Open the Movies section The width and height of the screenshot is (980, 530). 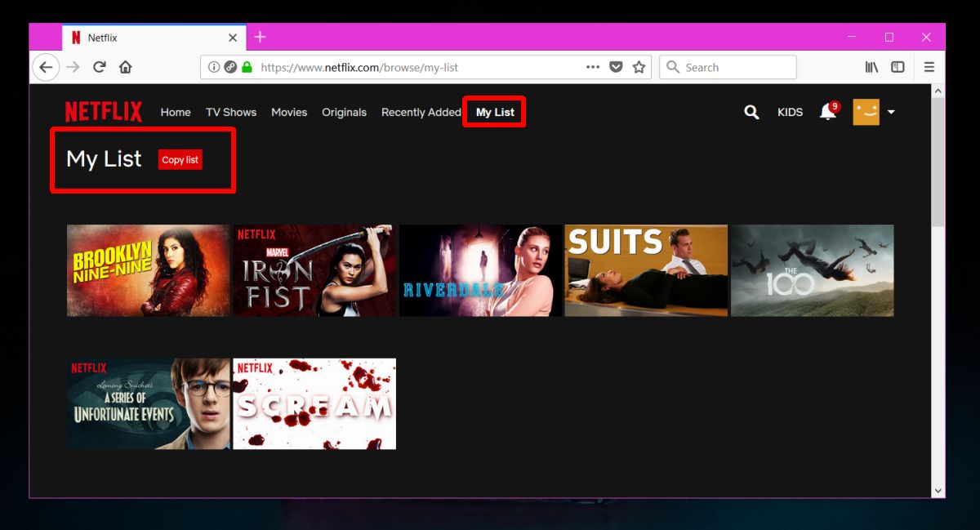coord(289,112)
